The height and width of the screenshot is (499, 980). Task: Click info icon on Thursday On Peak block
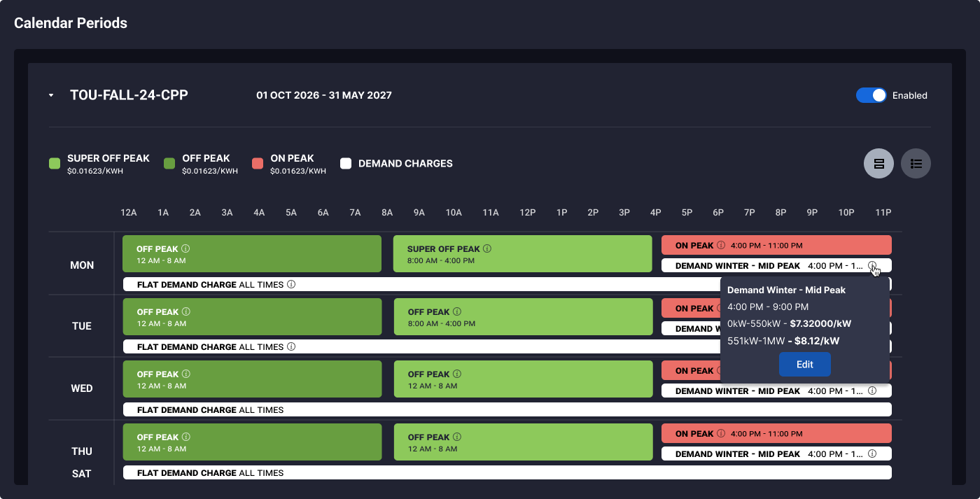[x=721, y=434]
